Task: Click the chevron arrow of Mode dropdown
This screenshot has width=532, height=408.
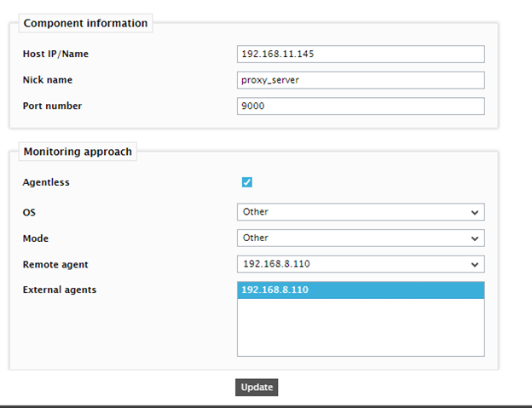Action: tap(475, 238)
